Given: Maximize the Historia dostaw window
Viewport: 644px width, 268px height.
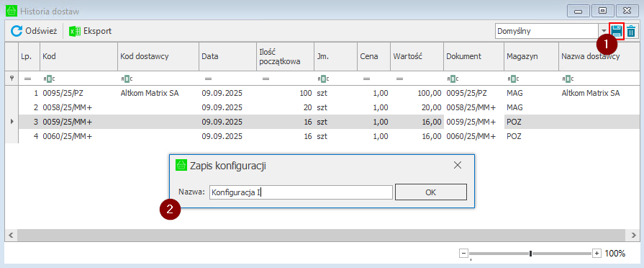Looking at the screenshot, I should coord(603,11).
